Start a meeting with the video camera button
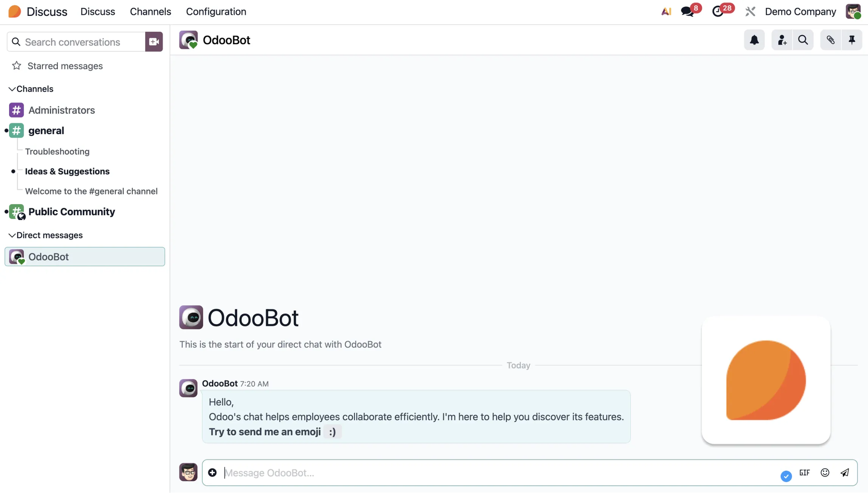This screenshot has height=493, width=868. [154, 42]
